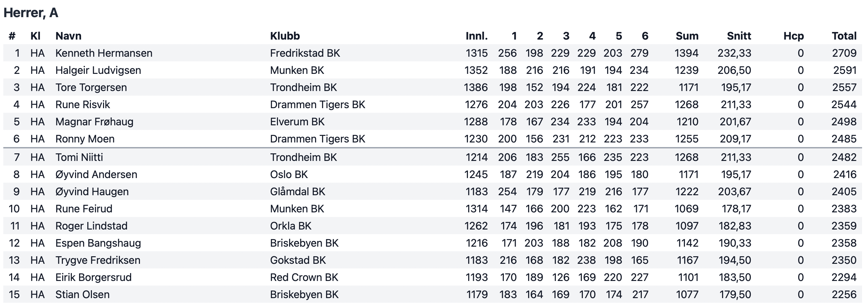Click the Snitt column header
Image resolution: width=868 pixels, height=308 pixels.
(x=739, y=36)
